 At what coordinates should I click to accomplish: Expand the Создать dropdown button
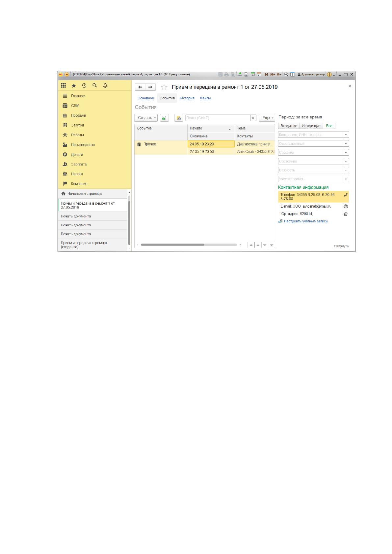(146, 118)
